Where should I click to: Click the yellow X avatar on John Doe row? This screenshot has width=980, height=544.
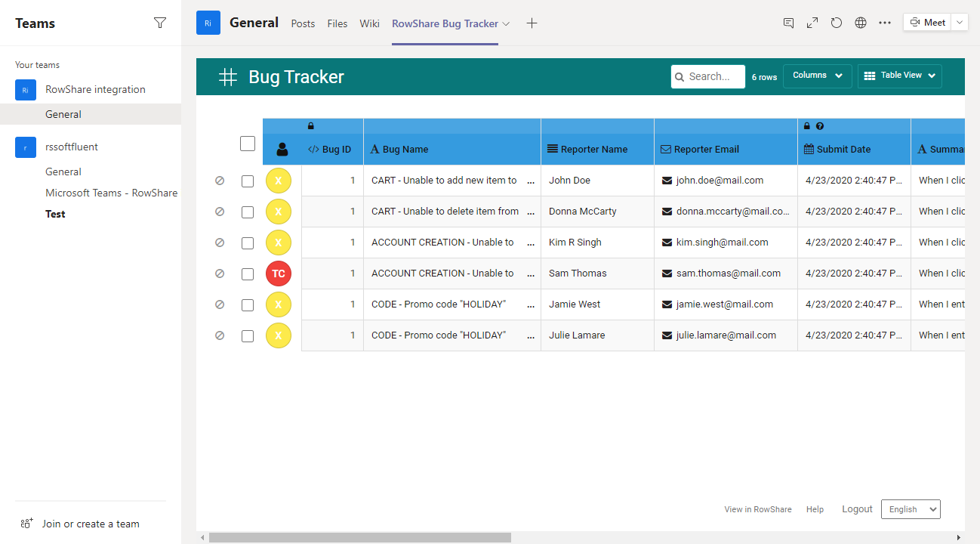[279, 181]
